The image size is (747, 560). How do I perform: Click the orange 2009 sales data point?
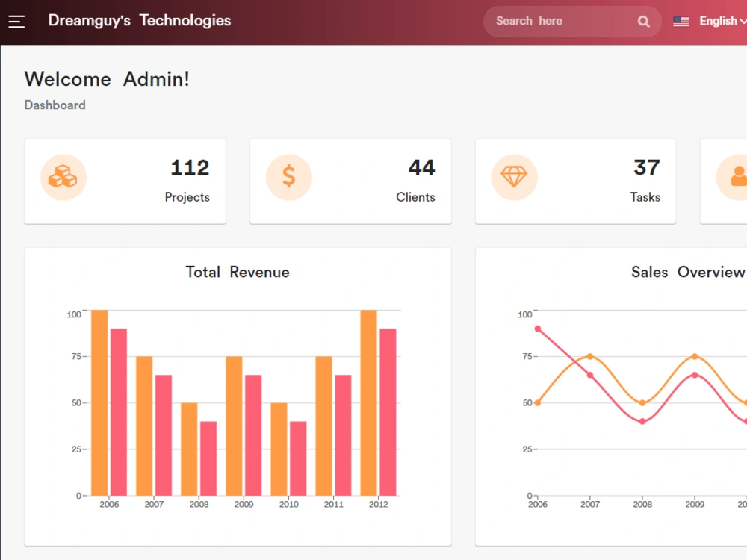click(695, 356)
